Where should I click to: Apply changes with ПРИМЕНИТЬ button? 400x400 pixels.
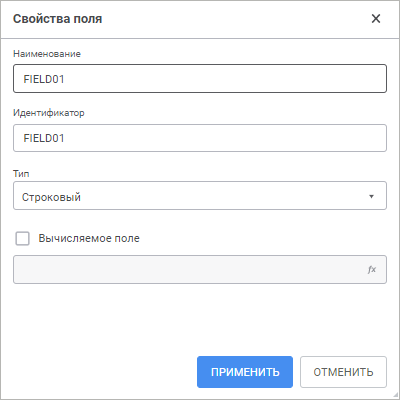[245, 372]
